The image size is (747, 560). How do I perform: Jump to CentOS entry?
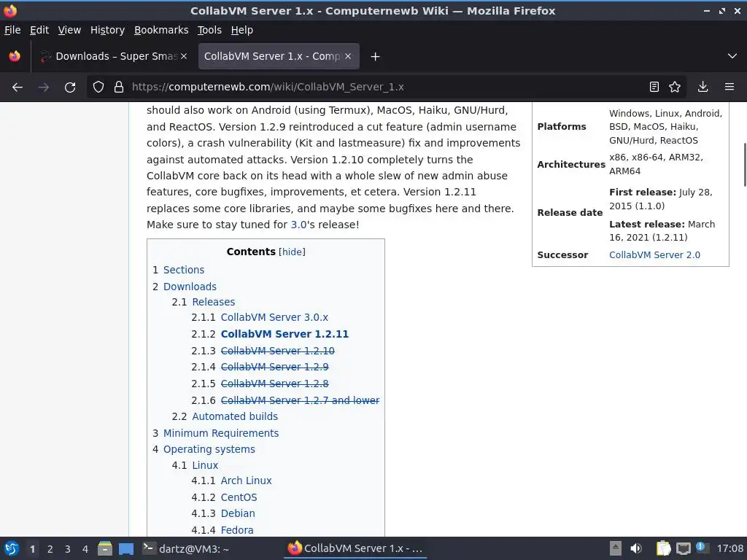[x=239, y=497]
